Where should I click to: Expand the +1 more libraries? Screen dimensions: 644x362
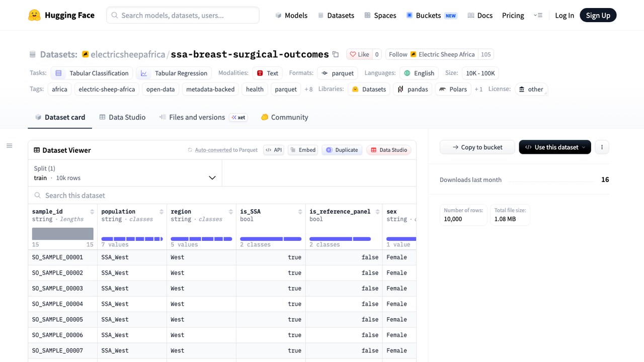click(478, 89)
